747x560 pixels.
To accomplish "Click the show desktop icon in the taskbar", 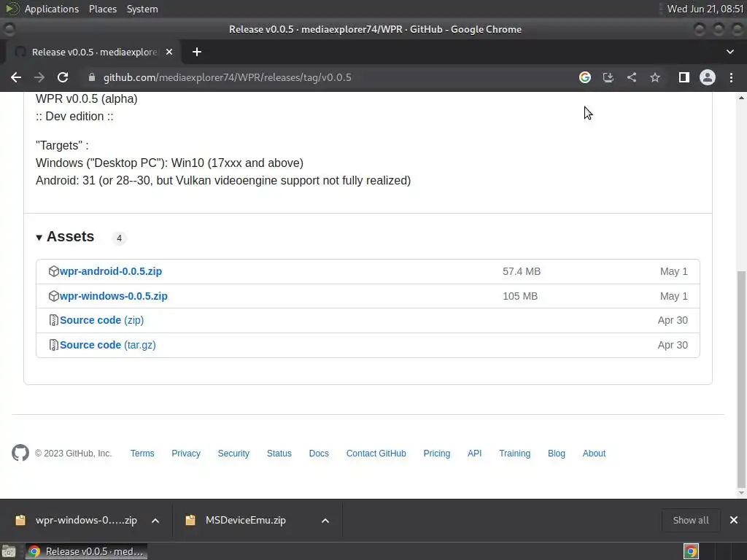I will tap(9, 551).
